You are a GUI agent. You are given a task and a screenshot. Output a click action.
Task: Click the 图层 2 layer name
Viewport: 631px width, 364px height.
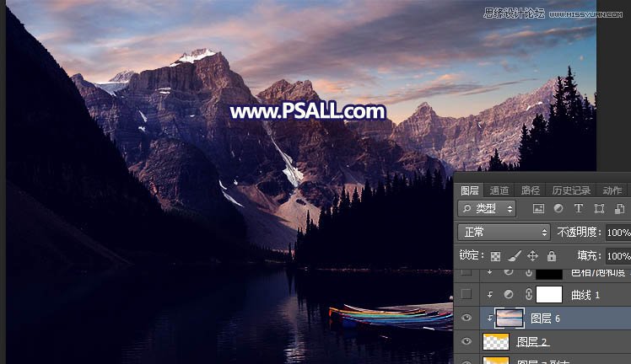point(533,342)
